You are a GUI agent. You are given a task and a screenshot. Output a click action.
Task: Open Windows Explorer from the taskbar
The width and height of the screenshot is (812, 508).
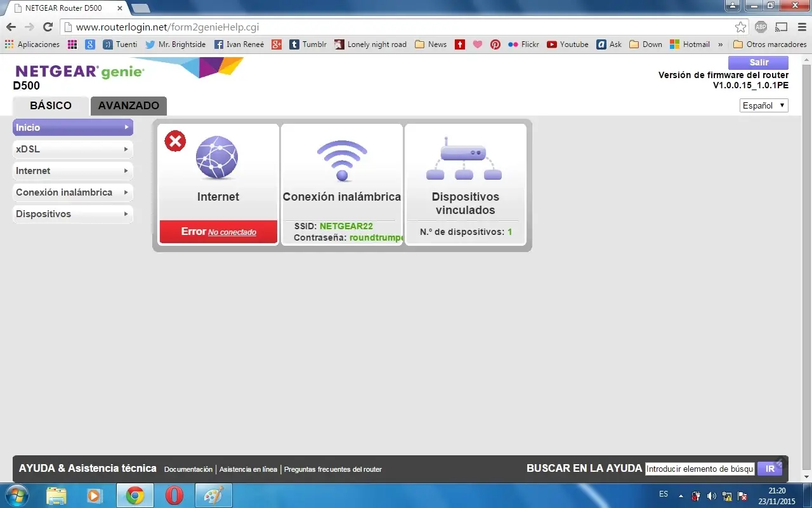point(56,496)
